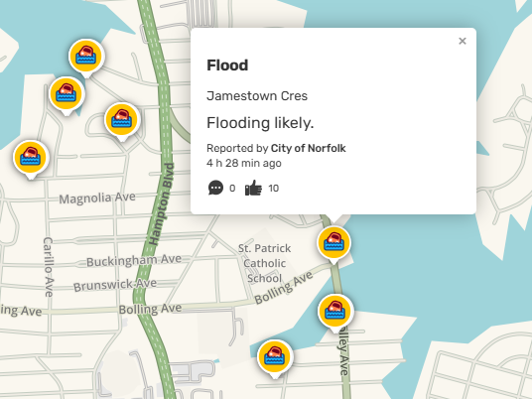Image resolution: width=532 pixels, height=399 pixels.
Task: Click the thumbs-up count '10'
Action: pos(274,189)
